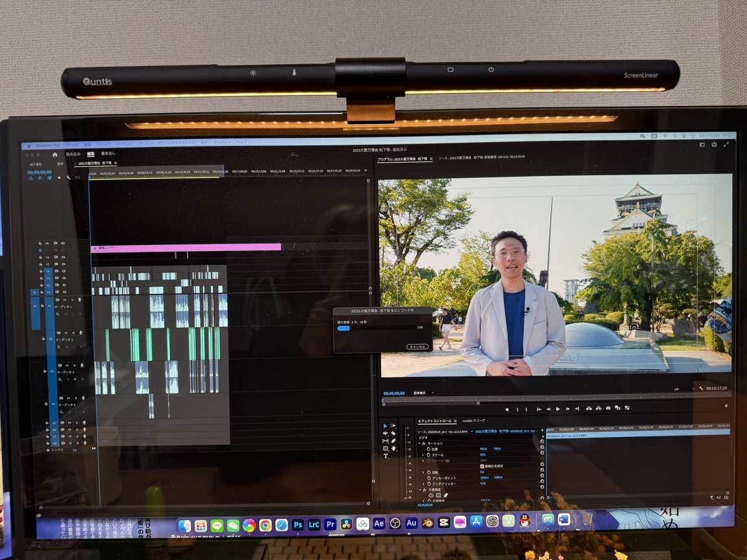The image size is (747, 560).
Task: Open the zoom level dropdown in Program Monitor
Action: click(423, 393)
